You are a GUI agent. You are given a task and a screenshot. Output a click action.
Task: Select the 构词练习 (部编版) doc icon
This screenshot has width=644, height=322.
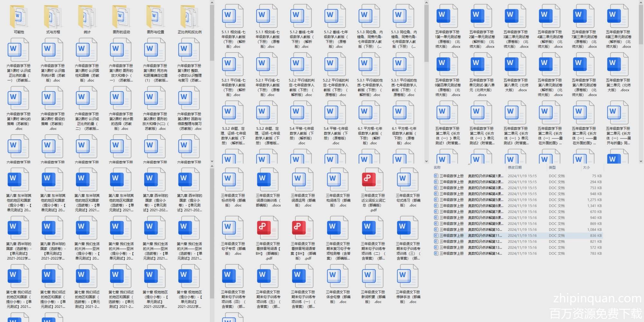tap(338, 179)
